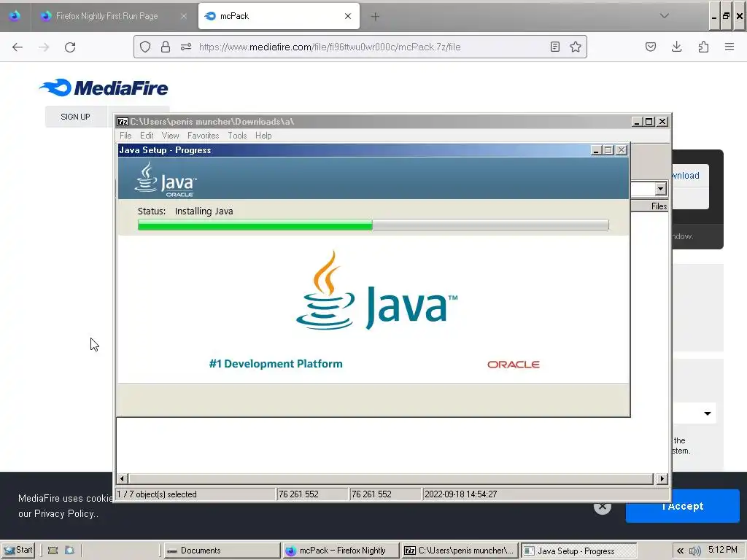List all tabs dropdown arrow

pyautogui.click(x=664, y=16)
